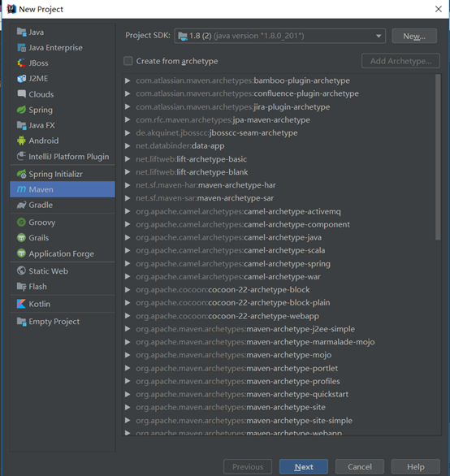Select the Empty Project label
The image size is (450, 476).
tap(54, 322)
